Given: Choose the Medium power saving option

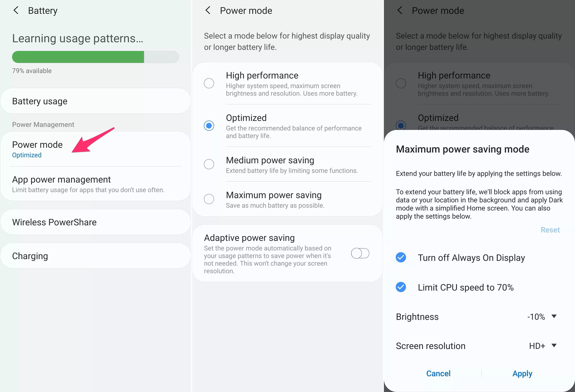Looking at the screenshot, I should [209, 164].
